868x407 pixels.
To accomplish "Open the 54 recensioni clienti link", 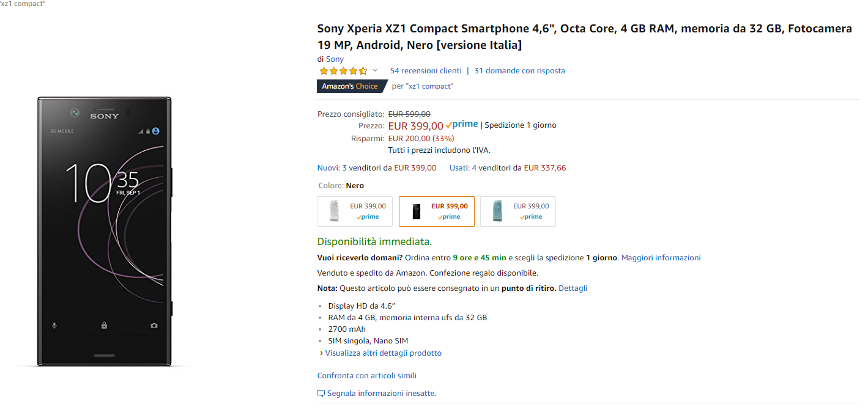I will [x=426, y=71].
